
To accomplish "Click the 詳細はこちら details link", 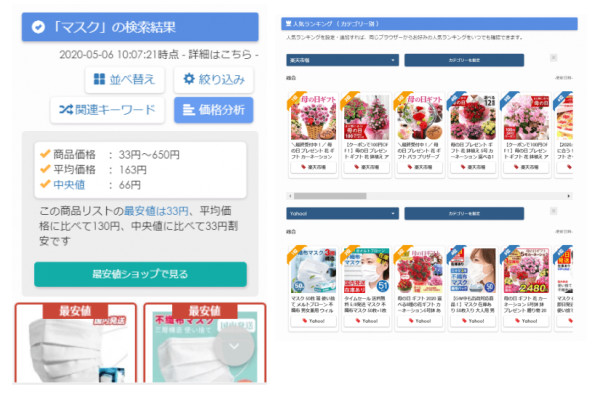I will point(220,54).
